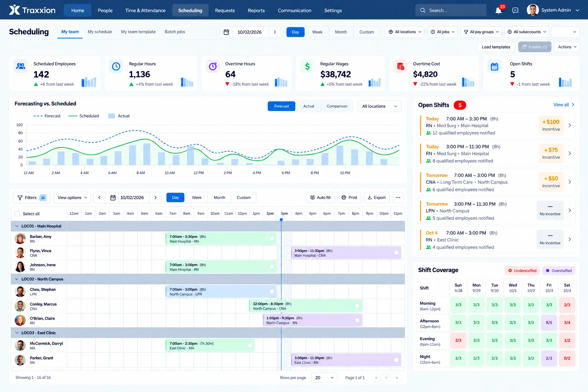
Task: Click the Open Shifts calendar icon
Action: tap(495, 66)
